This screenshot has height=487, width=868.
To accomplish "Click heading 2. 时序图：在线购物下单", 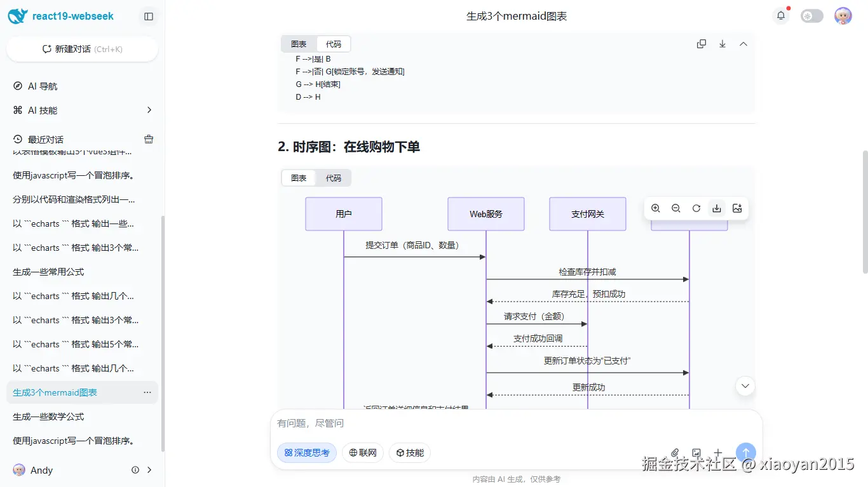I will click(x=349, y=147).
